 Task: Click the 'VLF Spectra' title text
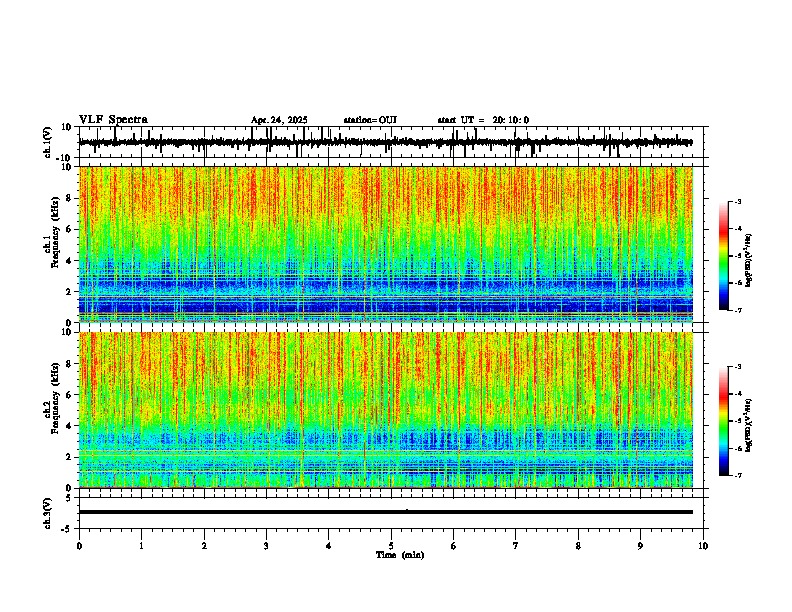point(113,120)
